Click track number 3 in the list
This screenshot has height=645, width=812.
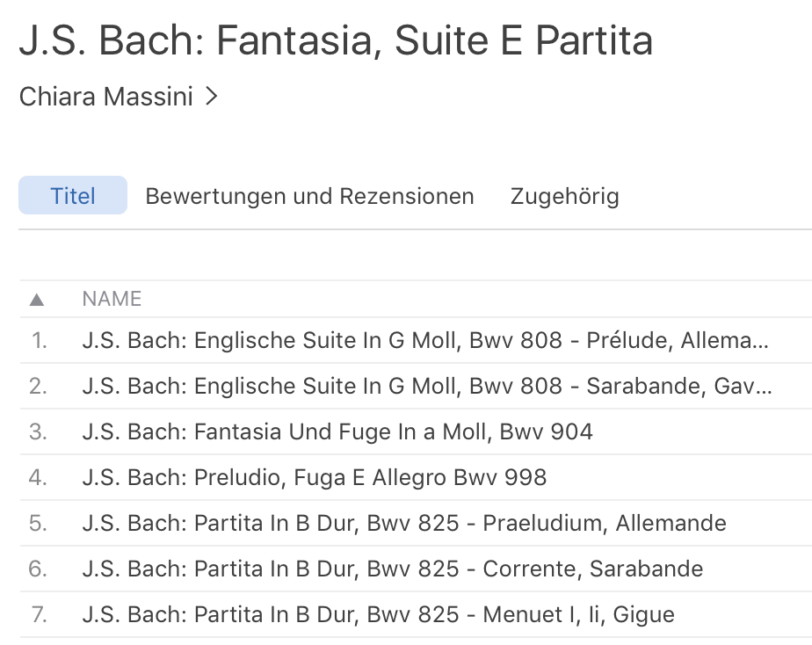(38, 431)
